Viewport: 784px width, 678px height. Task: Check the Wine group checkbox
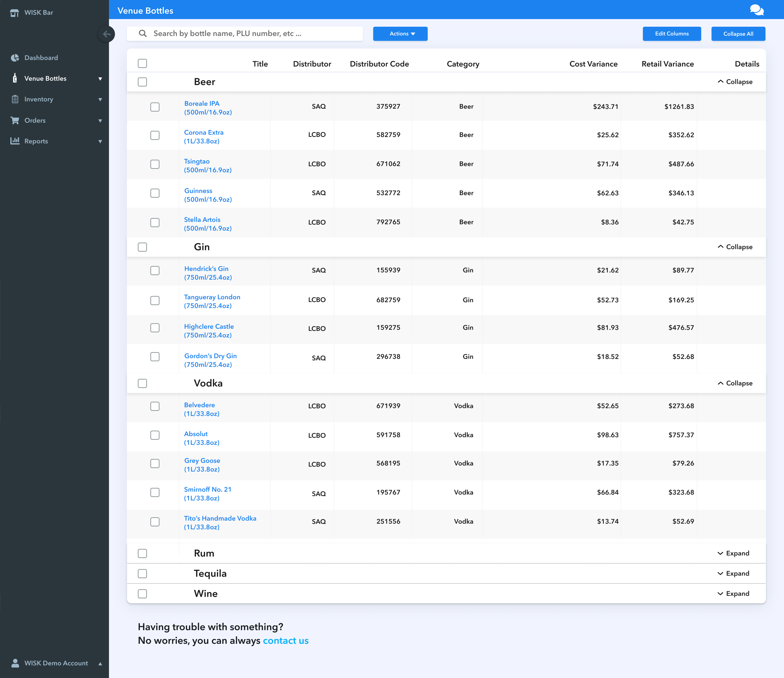pos(142,594)
